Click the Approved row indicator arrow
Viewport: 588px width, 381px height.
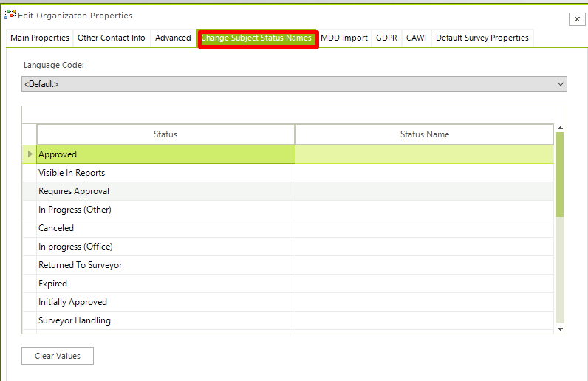click(x=30, y=154)
